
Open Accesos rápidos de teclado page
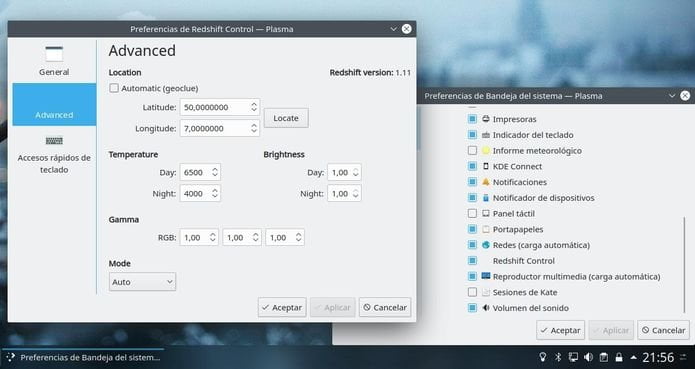pyautogui.click(x=54, y=154)
